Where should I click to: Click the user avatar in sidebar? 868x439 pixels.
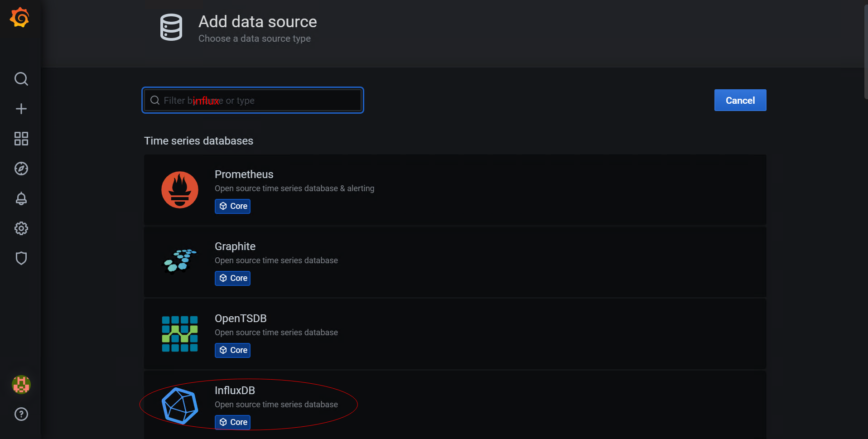(21, 385)
